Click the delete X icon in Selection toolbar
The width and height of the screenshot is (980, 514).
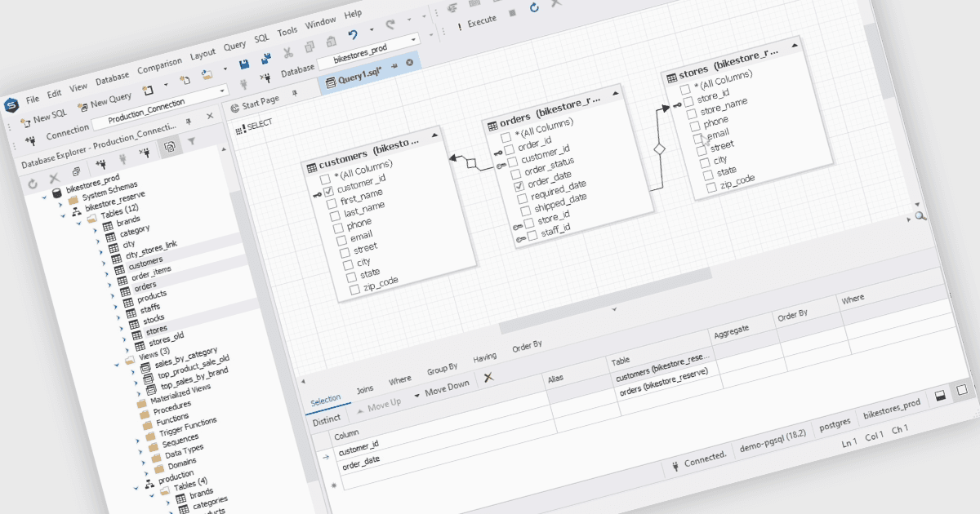click(x=488, y=376)
